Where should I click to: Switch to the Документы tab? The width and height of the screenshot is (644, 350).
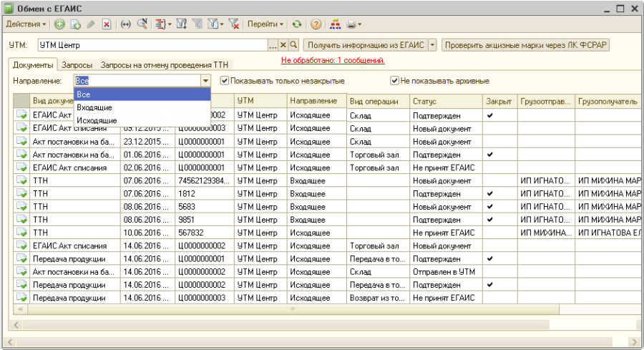click(33, 65)
